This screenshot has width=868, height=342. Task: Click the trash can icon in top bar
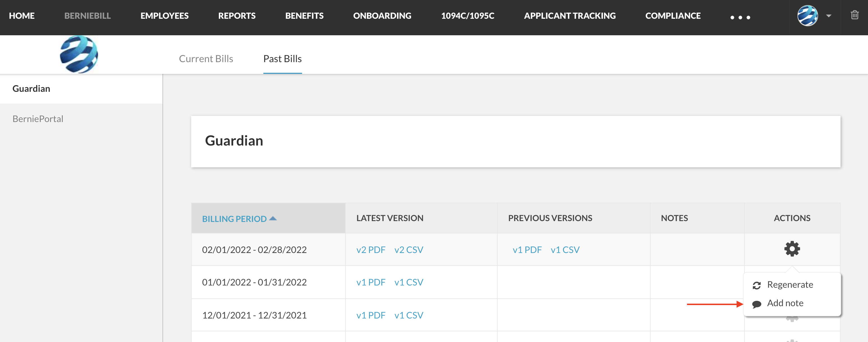[x=855, y=15]
